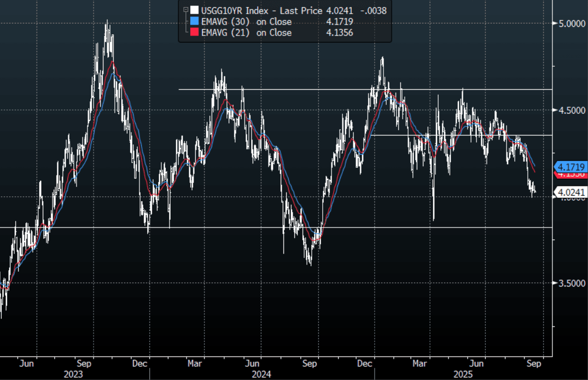Click the white USGG10YR series color swatch
The width and height of the screenshot is (588, 380).
click(x=194, y=10)
